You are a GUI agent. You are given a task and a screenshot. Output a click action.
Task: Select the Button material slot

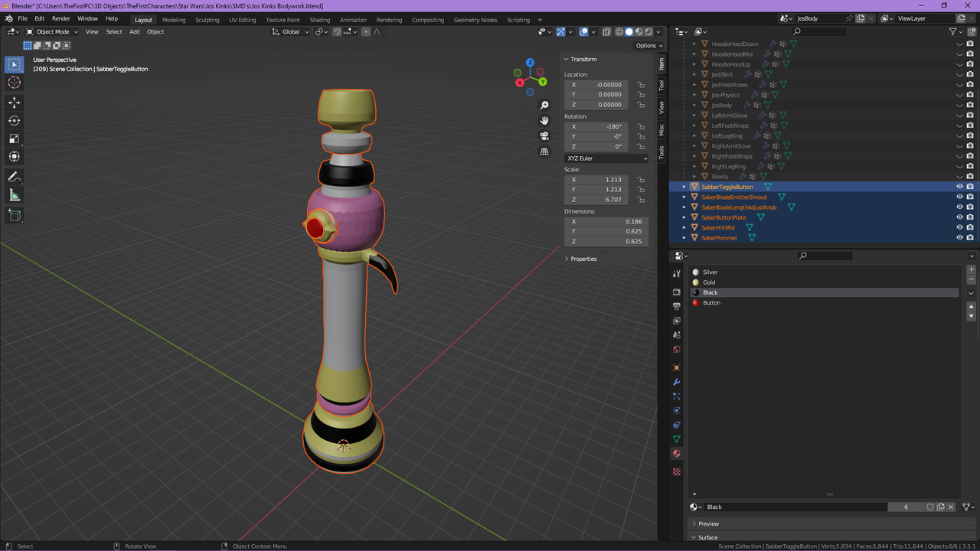[823, 303]
